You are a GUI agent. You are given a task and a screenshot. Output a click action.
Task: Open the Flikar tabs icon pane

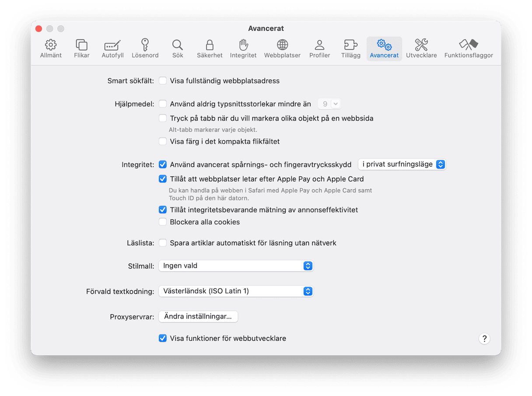(x=82, y=49)
